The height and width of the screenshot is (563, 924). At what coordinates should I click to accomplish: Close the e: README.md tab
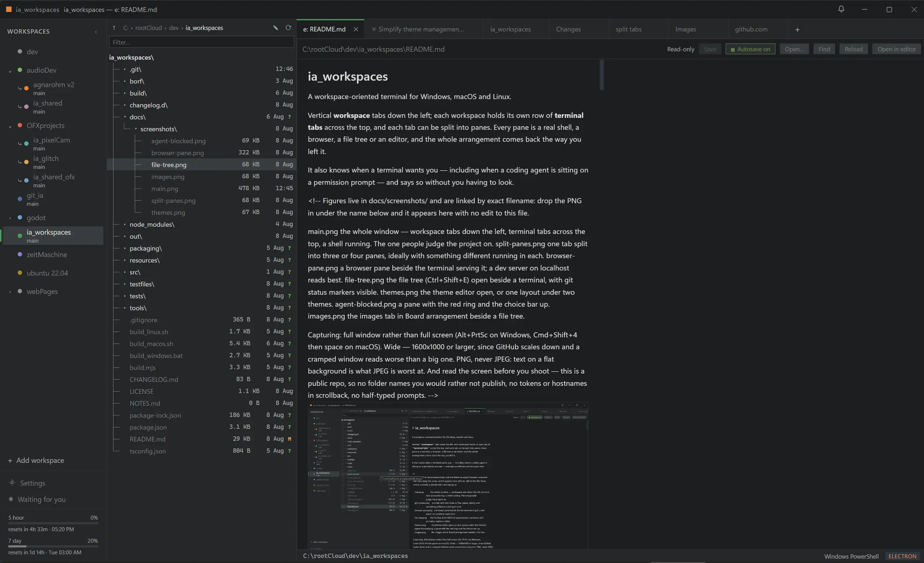tap(356, 29)
